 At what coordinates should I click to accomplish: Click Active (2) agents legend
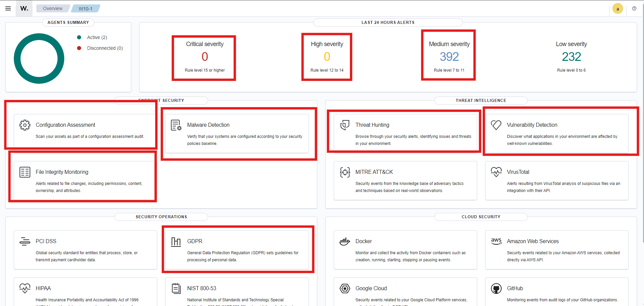[x=97, y=37]
